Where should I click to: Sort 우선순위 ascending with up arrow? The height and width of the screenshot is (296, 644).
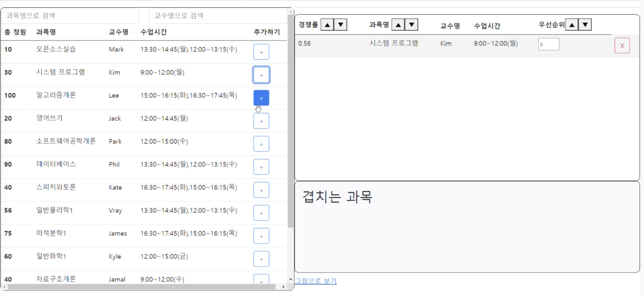pos(572,25)
